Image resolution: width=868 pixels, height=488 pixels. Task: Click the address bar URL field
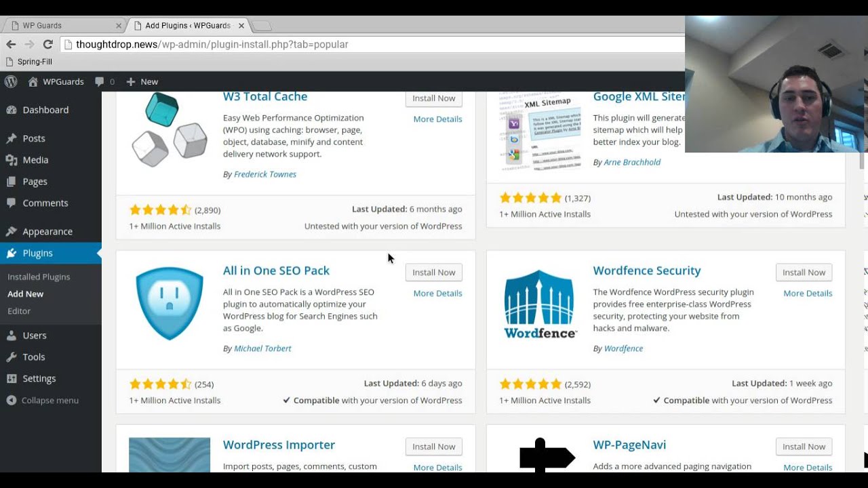pyautogui.click(x=372, y=44)
